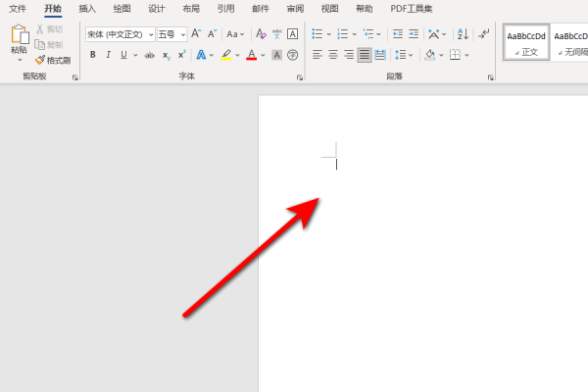Screen dimensions: 588x392
Task: Show or hide paragraph marks
Action: tap(483, 34)
